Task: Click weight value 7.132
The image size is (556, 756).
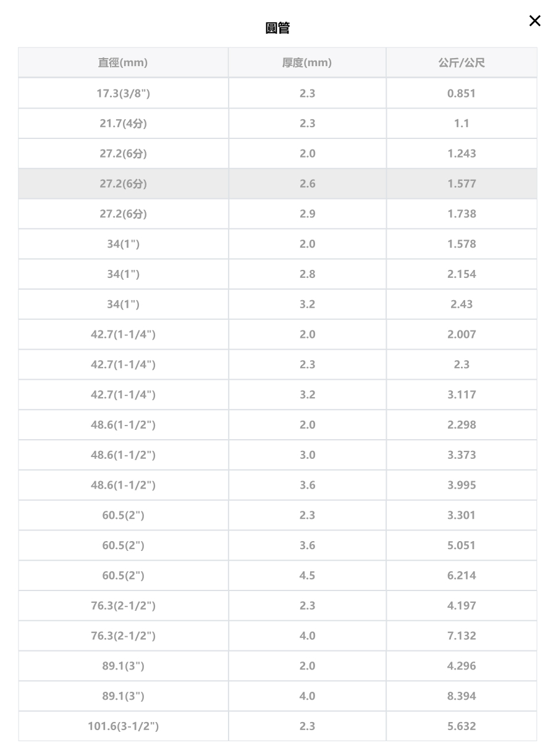Action: (461, 636)
